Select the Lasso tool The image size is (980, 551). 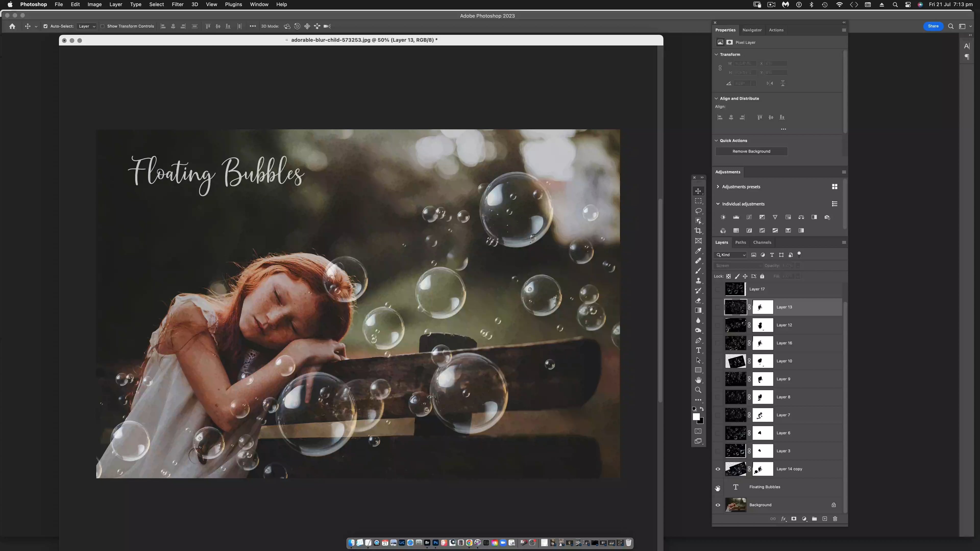(x=699, y=211)
